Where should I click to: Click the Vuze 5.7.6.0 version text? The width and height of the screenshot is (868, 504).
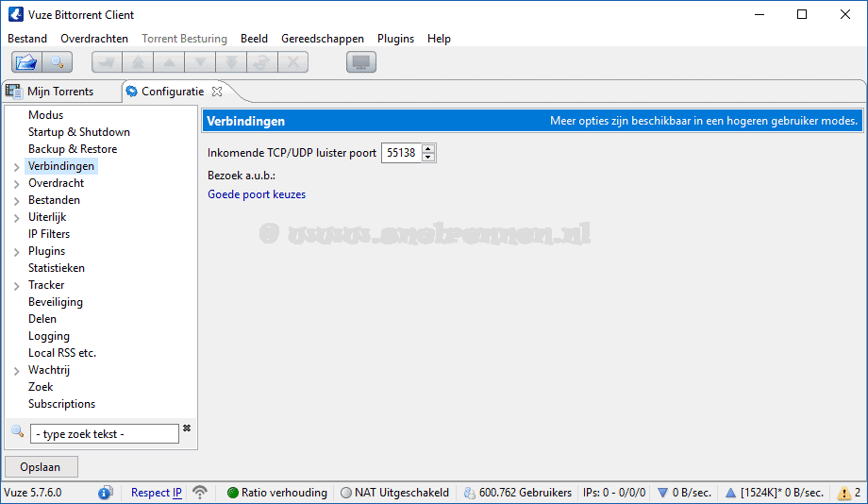(33, 493)
